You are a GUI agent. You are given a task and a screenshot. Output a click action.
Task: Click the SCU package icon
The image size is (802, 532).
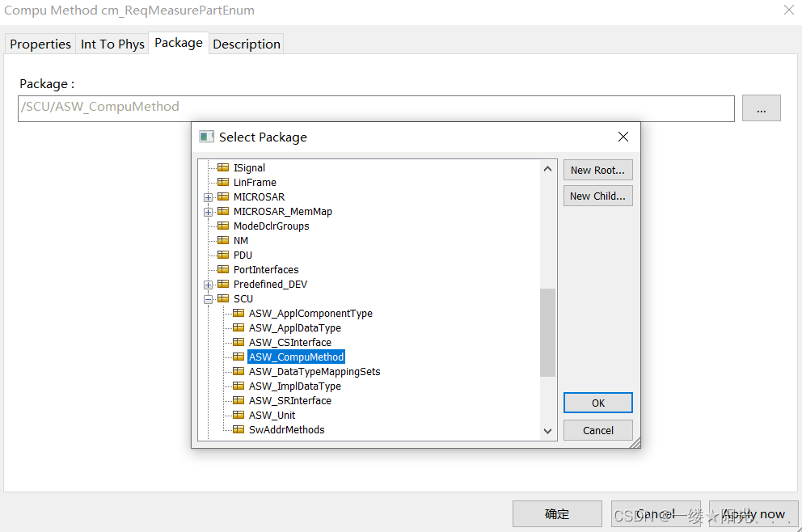coord(223,298)
